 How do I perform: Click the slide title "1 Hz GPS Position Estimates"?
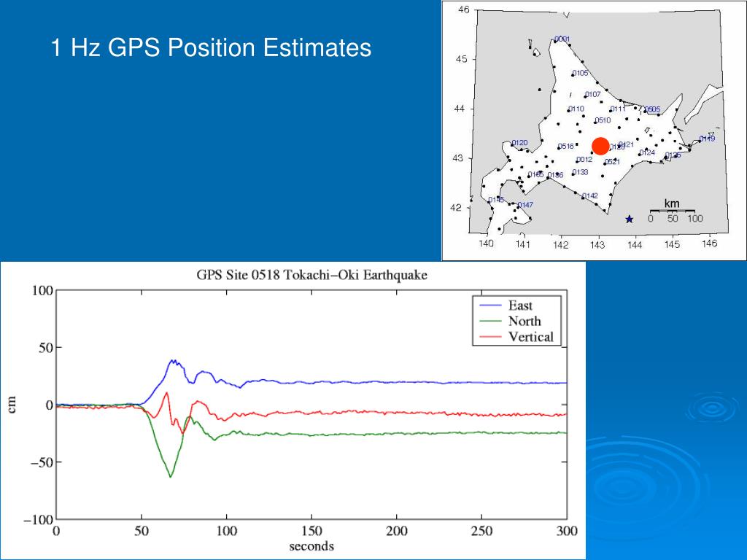tap(211, 48)
